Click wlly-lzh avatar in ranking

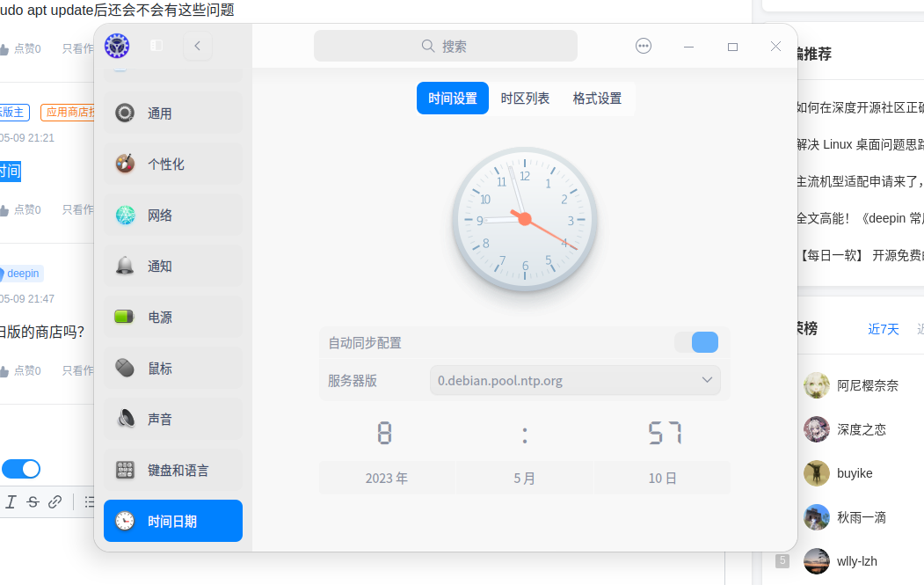[x=817, y=561]
